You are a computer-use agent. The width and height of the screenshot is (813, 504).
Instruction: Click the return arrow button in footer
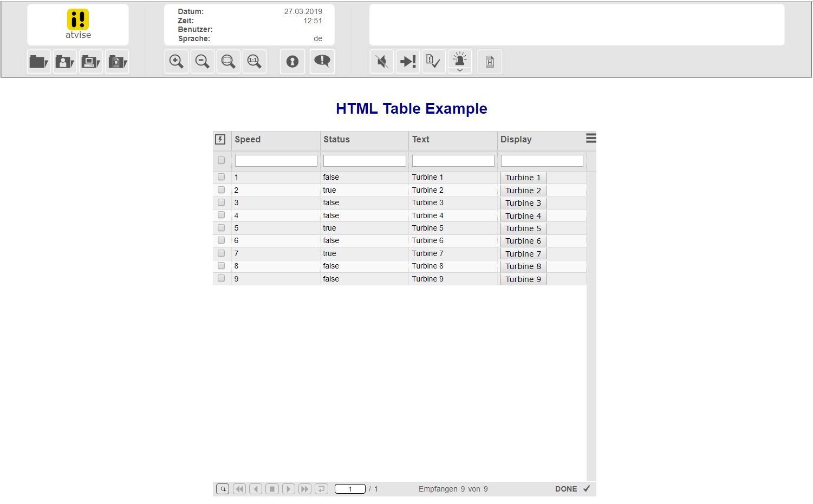pyautogui.click(x=321, y=489)
